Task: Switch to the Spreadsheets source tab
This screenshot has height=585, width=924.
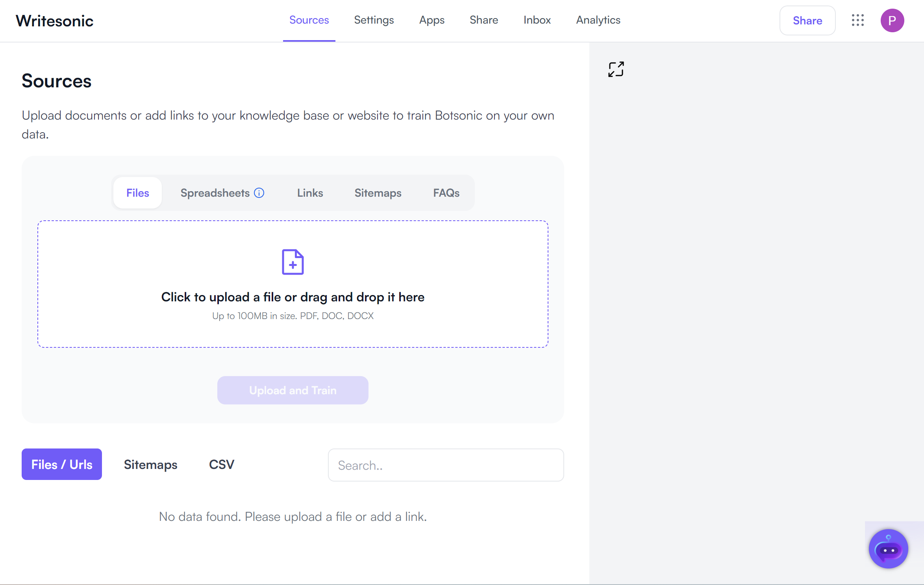Action: [x=215, y=193]
